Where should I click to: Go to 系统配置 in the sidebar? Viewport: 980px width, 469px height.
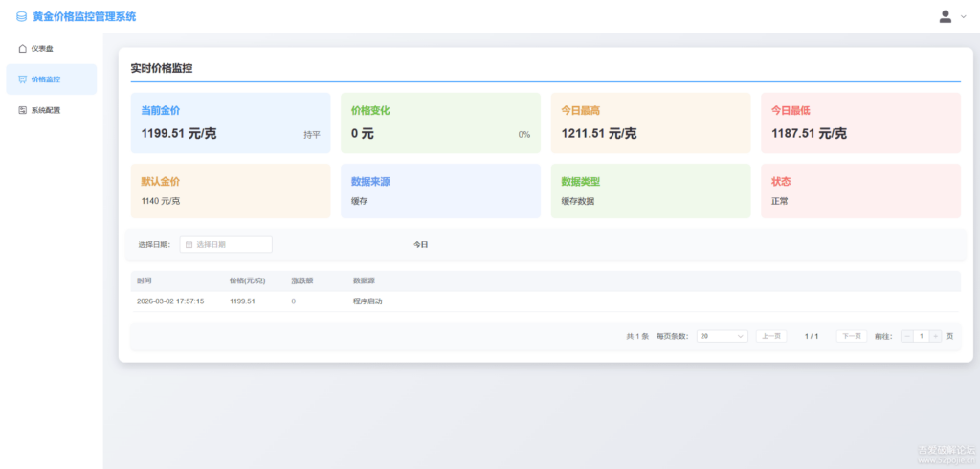click(x=46, y=110)
